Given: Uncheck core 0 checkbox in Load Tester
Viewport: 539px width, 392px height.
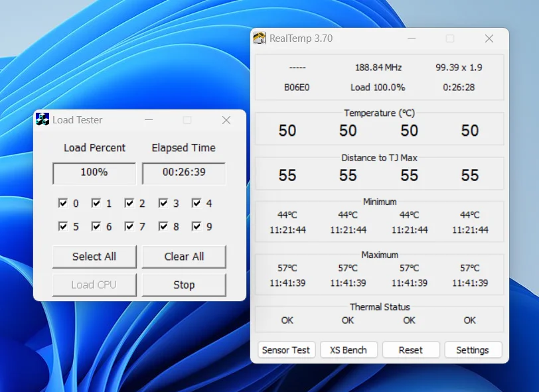Looking at the screenshot, I should 63,203.
